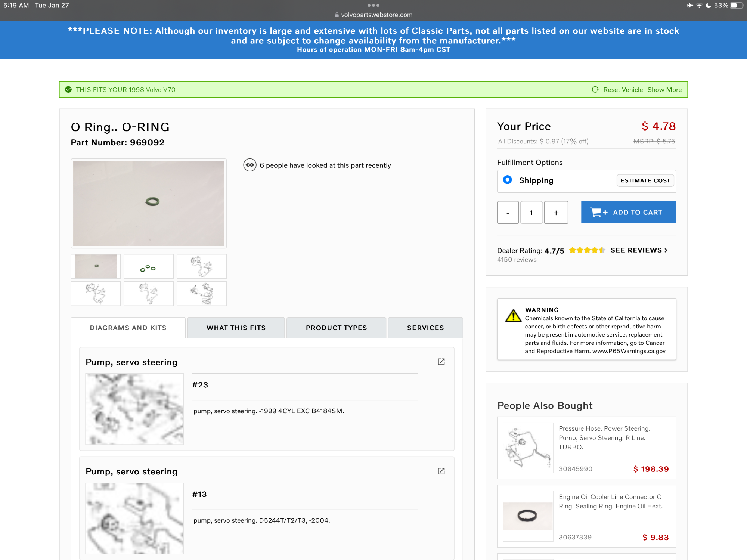Screen dimensions: 747x560
Task: Click the Reset Vehicle refresh icon
Action: point(595,90)
